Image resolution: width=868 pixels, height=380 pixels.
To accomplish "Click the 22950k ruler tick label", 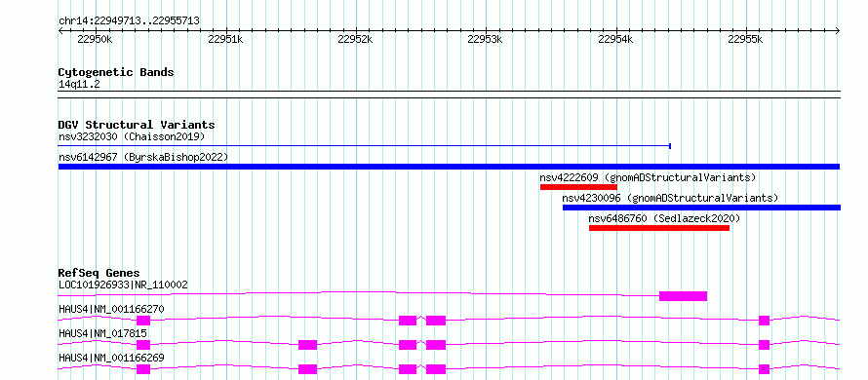I will [95, 39].
